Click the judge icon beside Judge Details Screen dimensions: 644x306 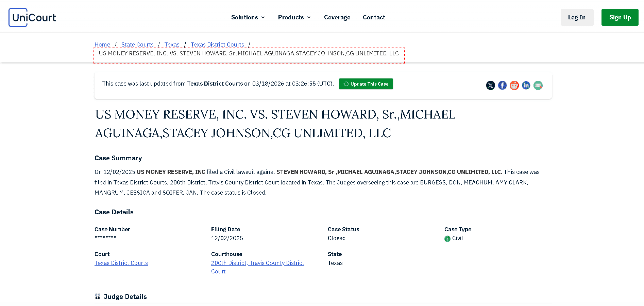tap(98, 296)
